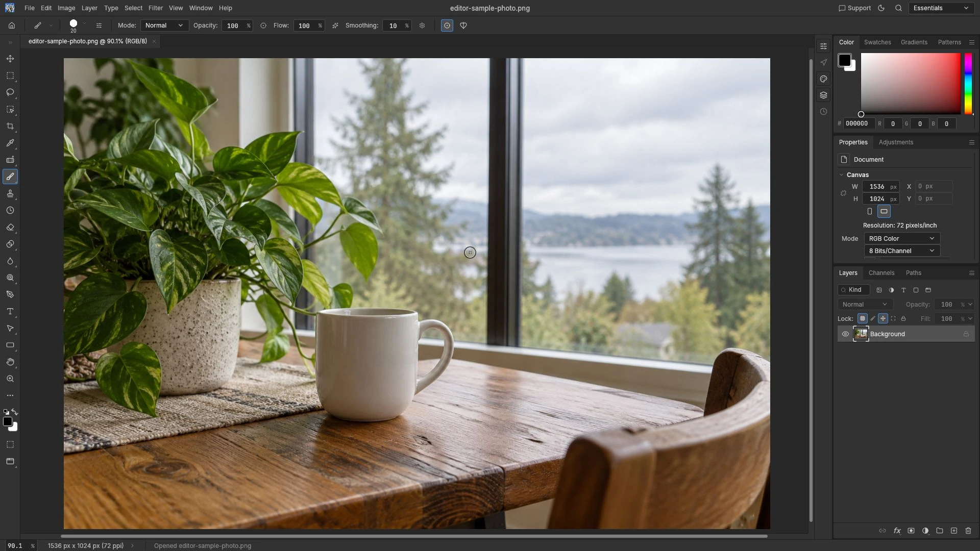Open the brush Mode Normal dropdown
The width and height of the screenshot is (980, 551).
164,26
